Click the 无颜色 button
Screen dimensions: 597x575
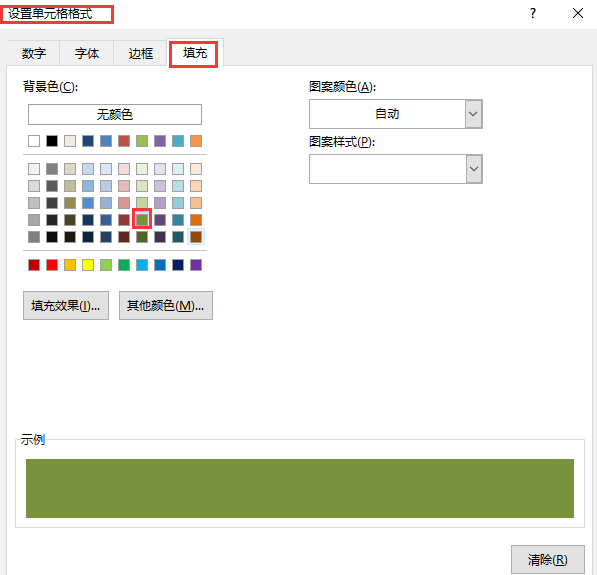115,114
